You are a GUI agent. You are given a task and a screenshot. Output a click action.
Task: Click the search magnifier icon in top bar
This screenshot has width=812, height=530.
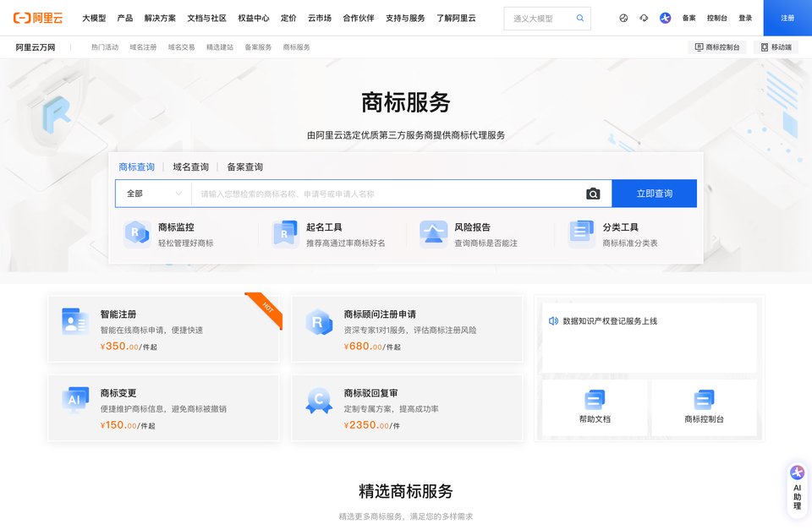(580, 18)
